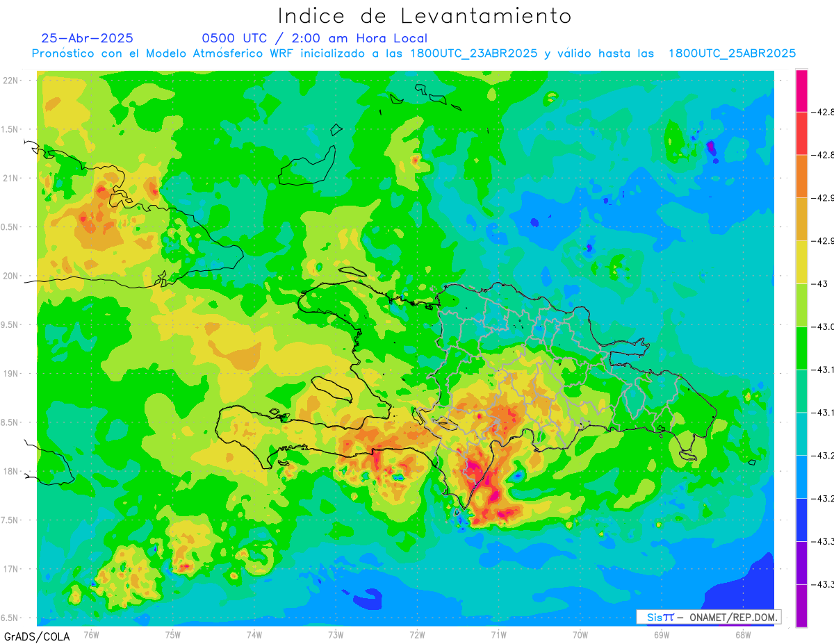Click the '0500 UTC / 2:00 am Hora Local' text
This screenshot has width=834, height=644.
(x=314, y=38)
